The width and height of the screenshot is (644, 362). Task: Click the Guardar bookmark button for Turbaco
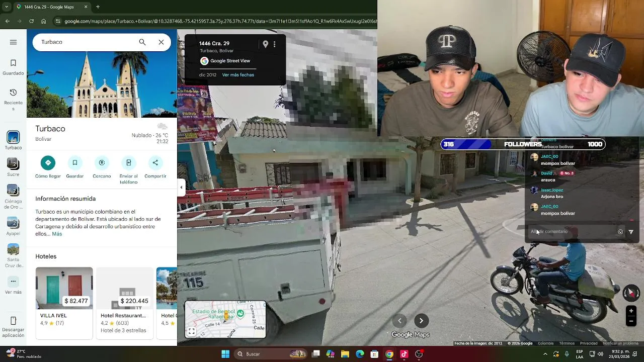[x=74, y=162]
